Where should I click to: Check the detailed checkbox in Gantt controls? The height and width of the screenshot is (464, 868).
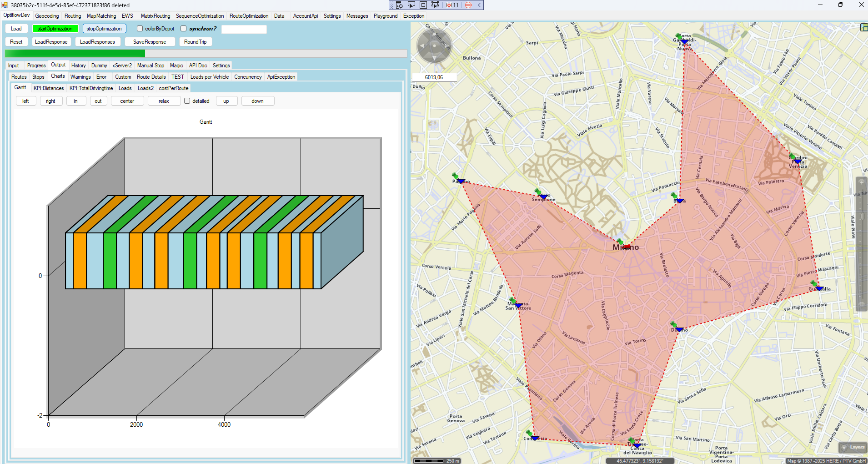click(187, 101)
